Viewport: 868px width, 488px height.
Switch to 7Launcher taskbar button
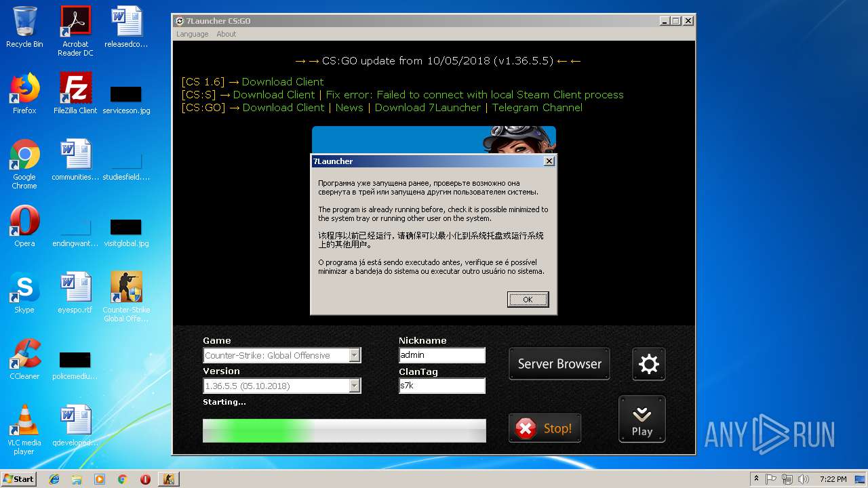[x=168, y=479]
